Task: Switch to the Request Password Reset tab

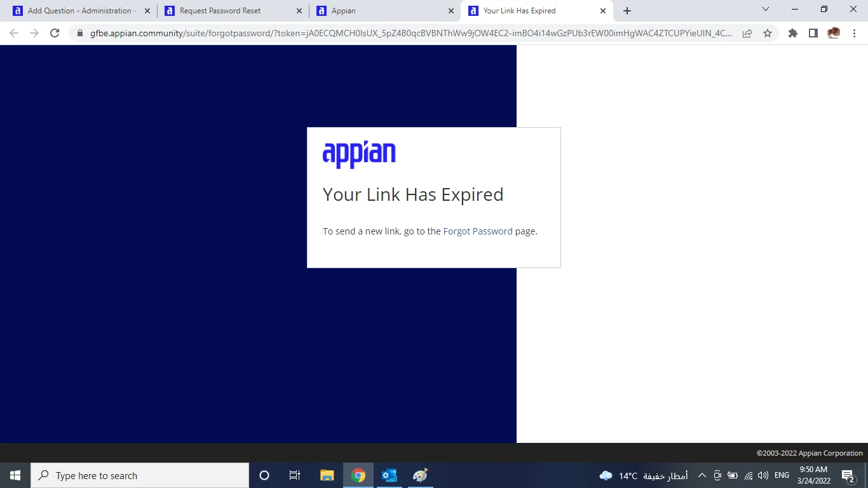Action: [233, 11]
